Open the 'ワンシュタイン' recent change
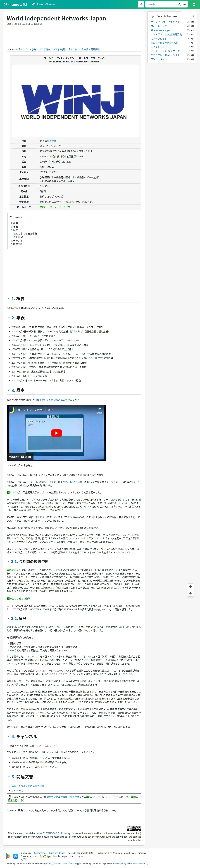The width and height of the screenshot is (200, 868). [x=159, y=59]
